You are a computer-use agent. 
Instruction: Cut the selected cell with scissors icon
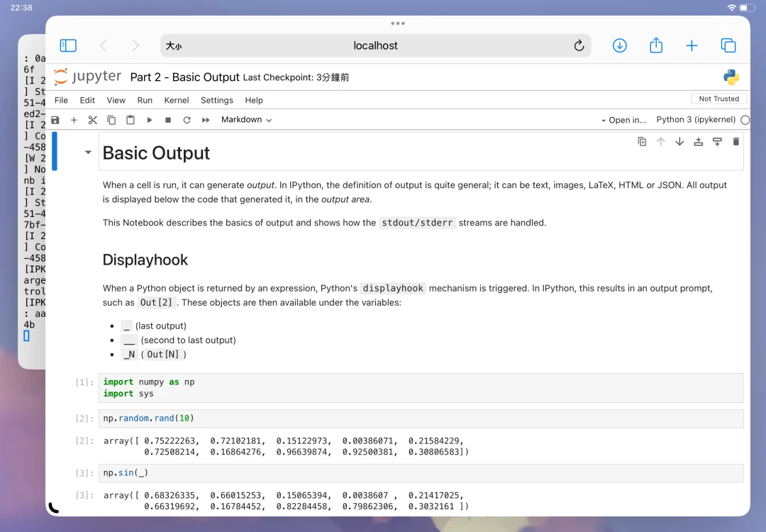pyautogui.click(x=92, y=120)
